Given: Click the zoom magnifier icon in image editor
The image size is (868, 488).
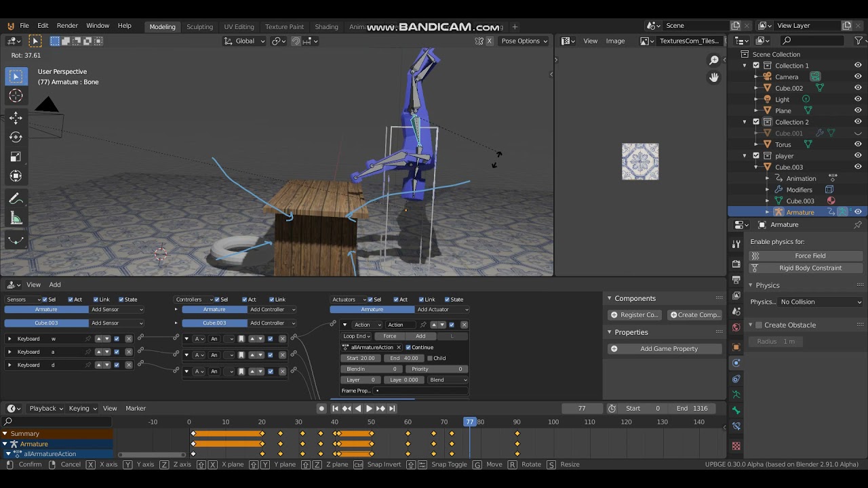Looking at the screenshot, I should click(714, 61).
